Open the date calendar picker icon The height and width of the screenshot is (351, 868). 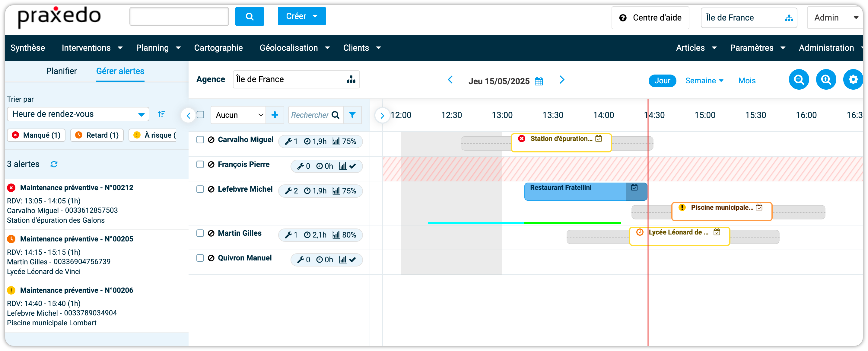click(x=539, y=81)
